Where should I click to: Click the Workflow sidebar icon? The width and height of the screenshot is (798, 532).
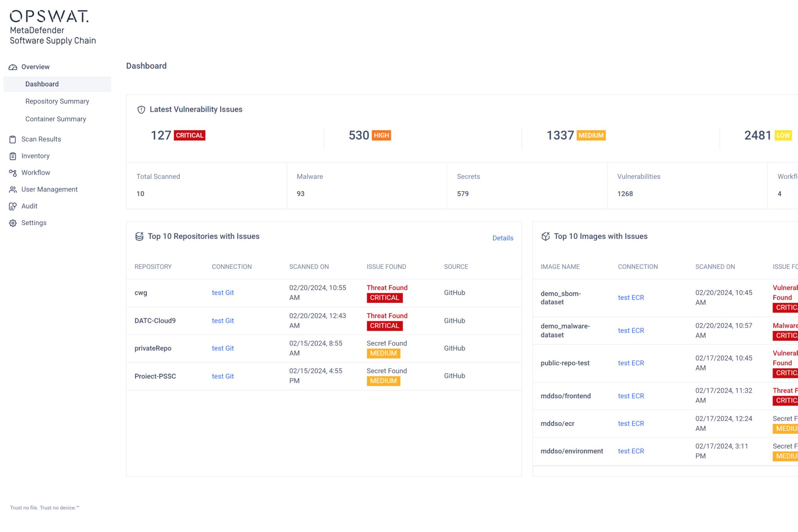click(13, 173)
